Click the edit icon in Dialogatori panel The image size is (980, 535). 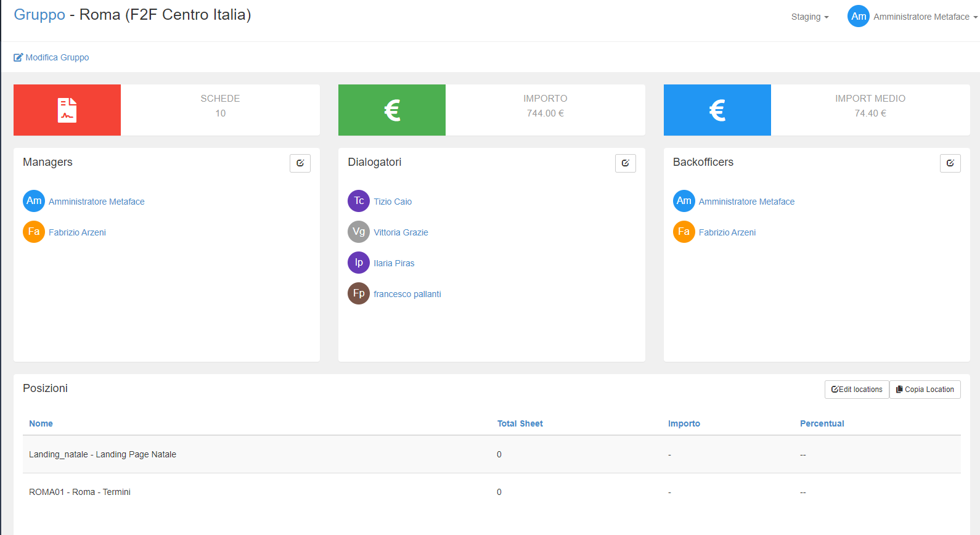click(625, 163)
